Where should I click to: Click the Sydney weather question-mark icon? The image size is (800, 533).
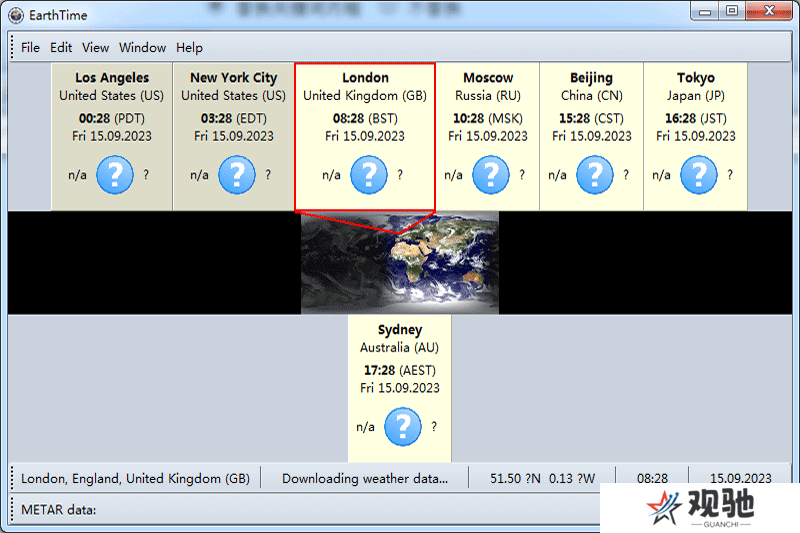point(403,426)
